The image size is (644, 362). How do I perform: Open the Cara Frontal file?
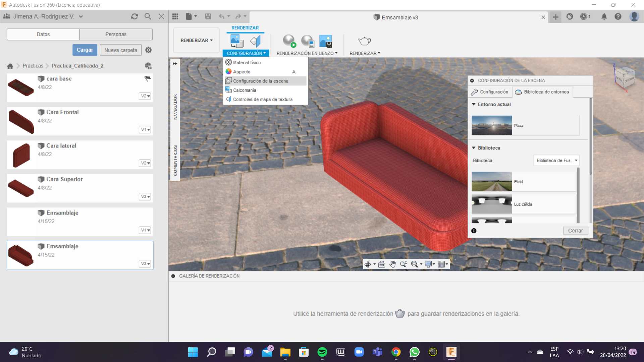point(80,121)
